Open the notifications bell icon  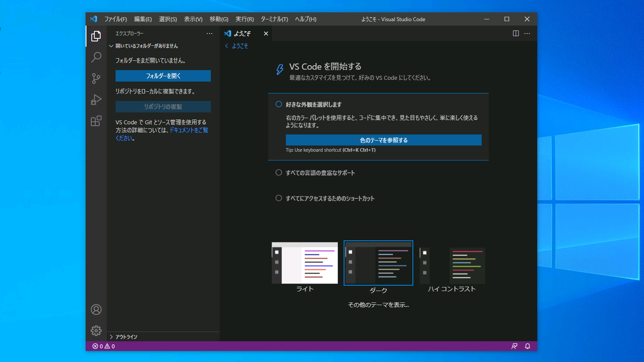(x=528, y=346)
